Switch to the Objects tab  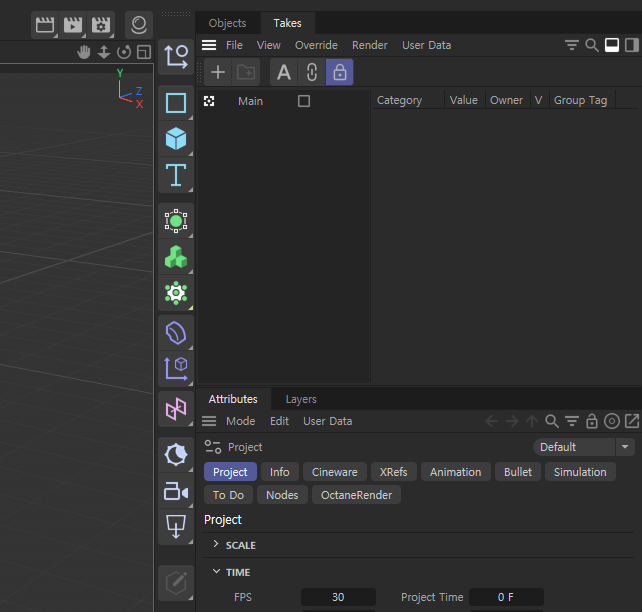[x=227, y=23]
